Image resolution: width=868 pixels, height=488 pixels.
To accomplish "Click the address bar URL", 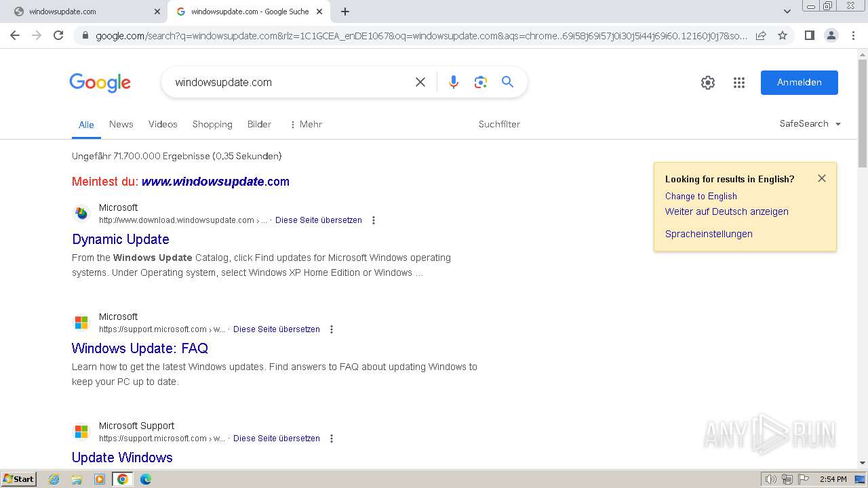I will (421, 36).
